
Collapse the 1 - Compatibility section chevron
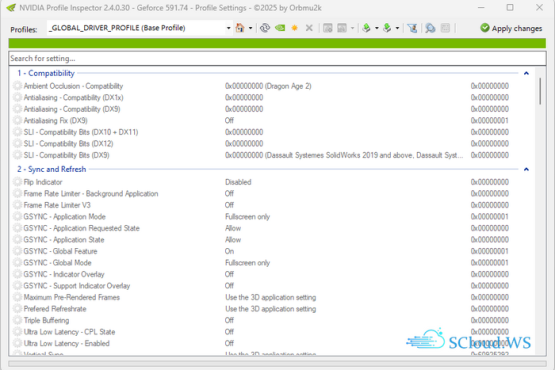tap(526, 73)
